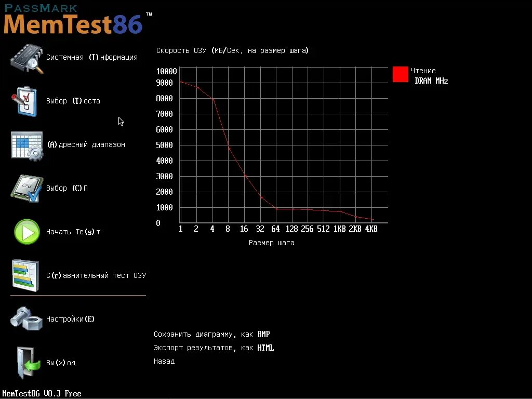The height and width of the screenshot is (399, 532).
Task: Go back using the 'Назад' link
Action: pyautogui.click(x=164, y=361)
